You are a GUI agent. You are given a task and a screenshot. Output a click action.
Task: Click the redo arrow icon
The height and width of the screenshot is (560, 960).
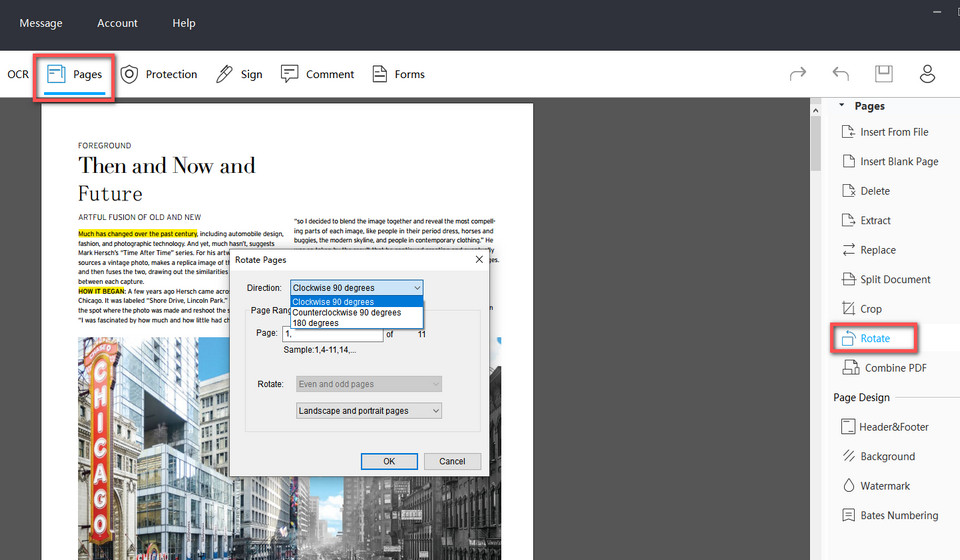(x=798, y=74)
